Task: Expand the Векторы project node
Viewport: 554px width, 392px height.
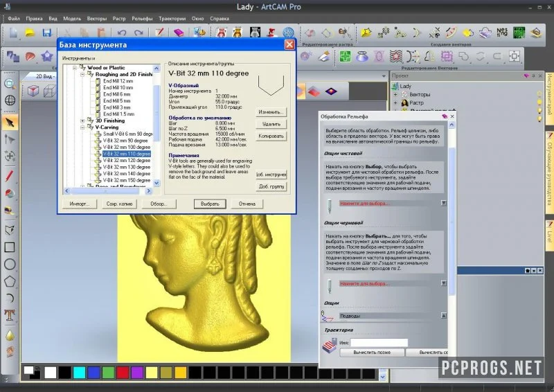Action: click(x=395, y=94)
